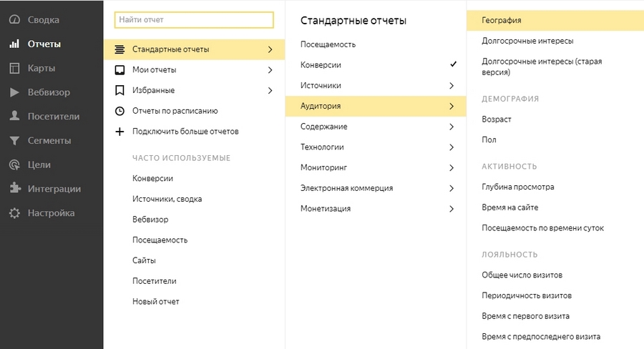644x349 pixels.
Task: Select the checked Конверсии report
Action: [376, 65]
